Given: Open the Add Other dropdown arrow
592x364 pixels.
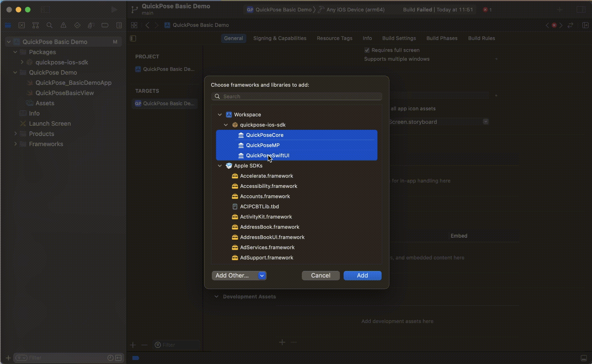Looking at the screenshot, I should 262,275.
